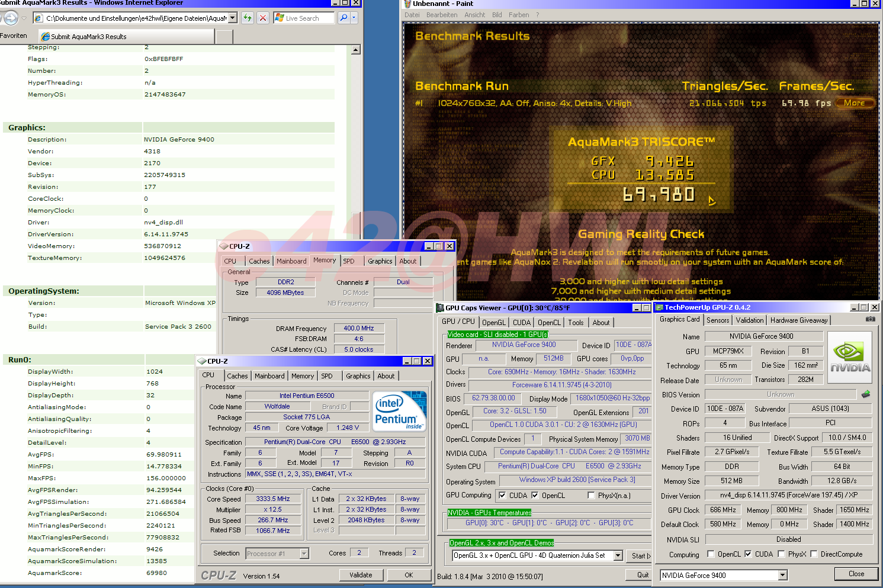Select Caches tab in CPU-Z processor window

[x=237, y=376]
